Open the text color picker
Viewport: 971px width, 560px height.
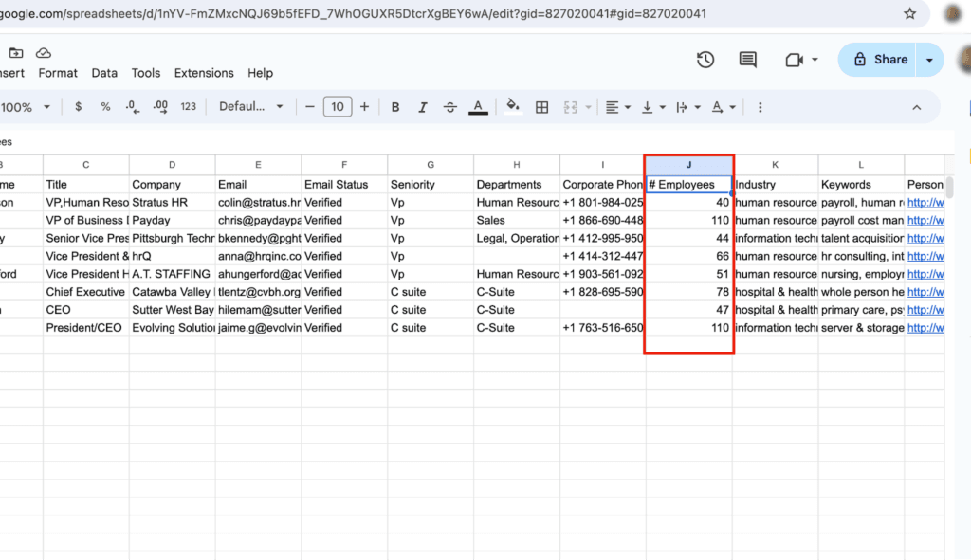(x=478, y=107)
